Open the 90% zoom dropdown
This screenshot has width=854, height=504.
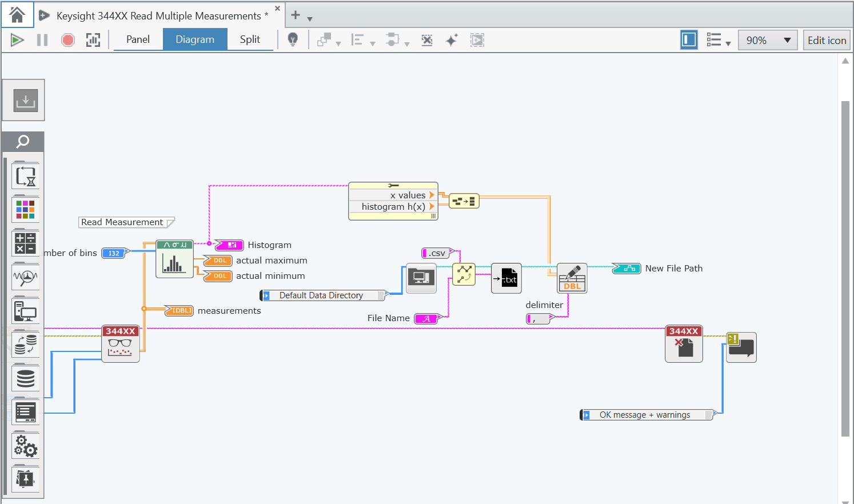768,40
